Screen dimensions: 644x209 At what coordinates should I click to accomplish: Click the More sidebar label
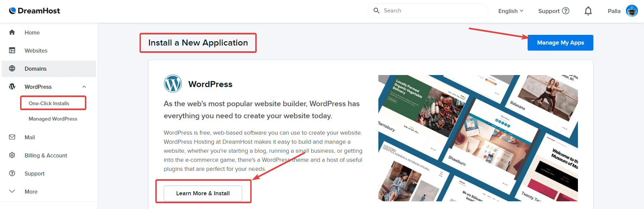(31, 192)
